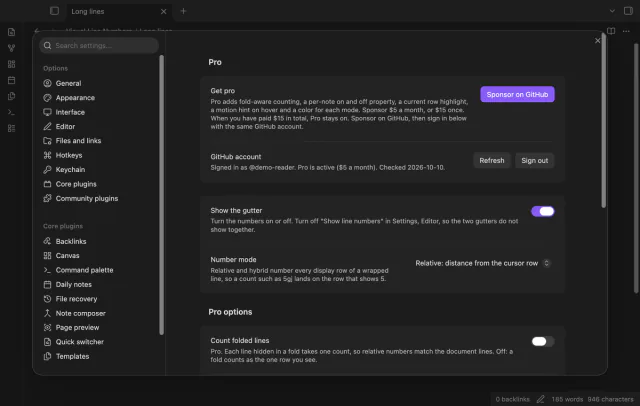This screenshot has width=640, height=406.
Task: Click into the Search settings field
Action: tap(99, 45)
